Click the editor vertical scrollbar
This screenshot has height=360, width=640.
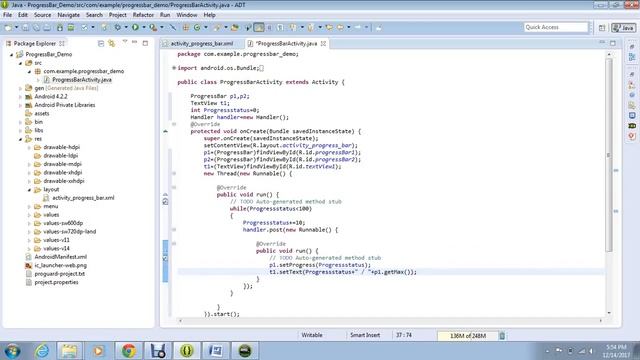[609, 155]
